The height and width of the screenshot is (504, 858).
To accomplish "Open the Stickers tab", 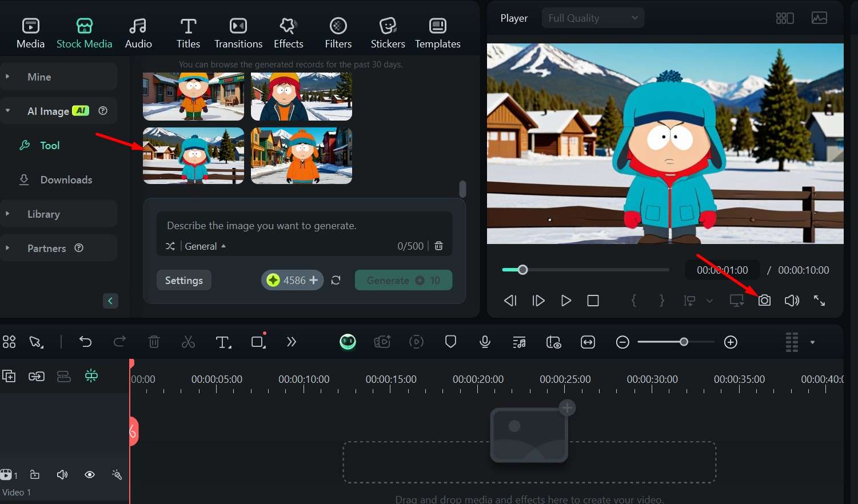I will point(388,33).
